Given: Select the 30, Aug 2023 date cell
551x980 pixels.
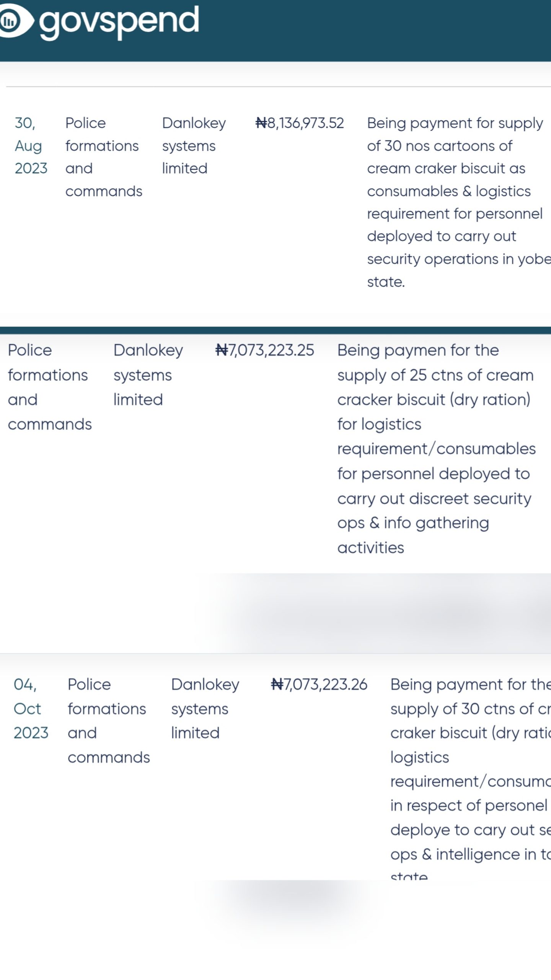Looking at the screenshot, I should pyautogui.click(x=30, y=145).
